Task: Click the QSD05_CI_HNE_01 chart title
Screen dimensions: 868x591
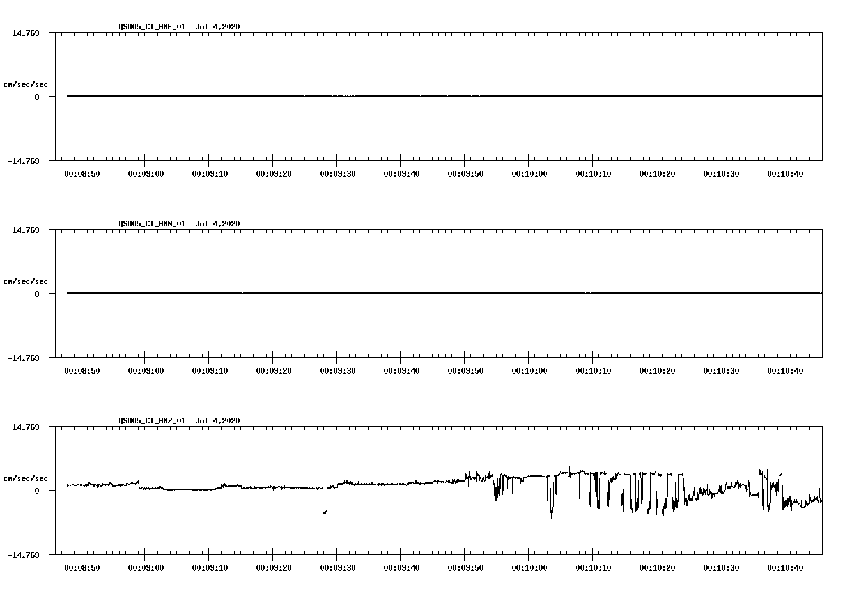Action: pyautogui.click(x=179, y=26)
